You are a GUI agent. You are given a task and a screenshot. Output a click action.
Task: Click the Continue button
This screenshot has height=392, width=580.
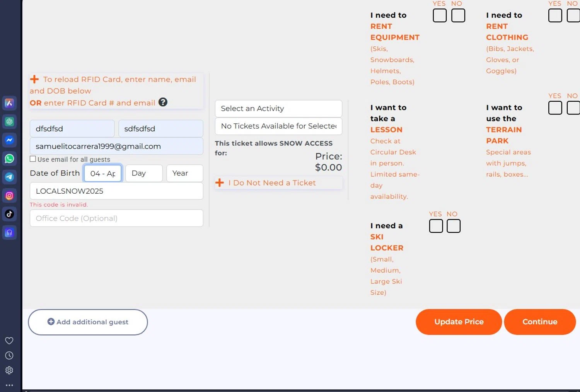click(540, 322)
